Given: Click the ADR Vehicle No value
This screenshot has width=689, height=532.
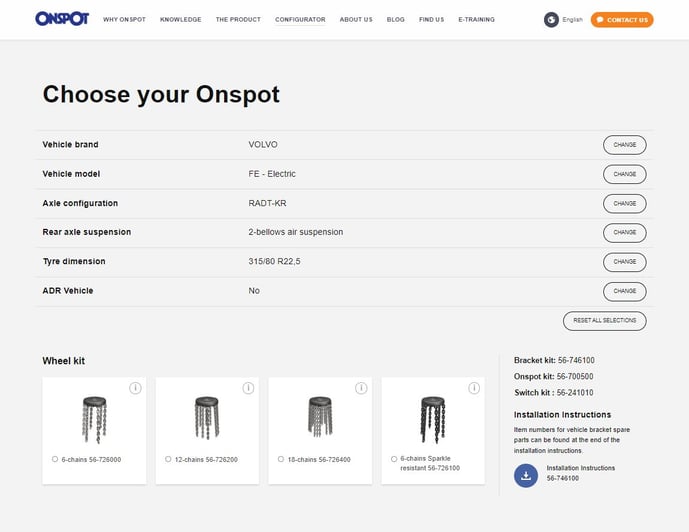Looking at the screenshot, I should 254,291.
